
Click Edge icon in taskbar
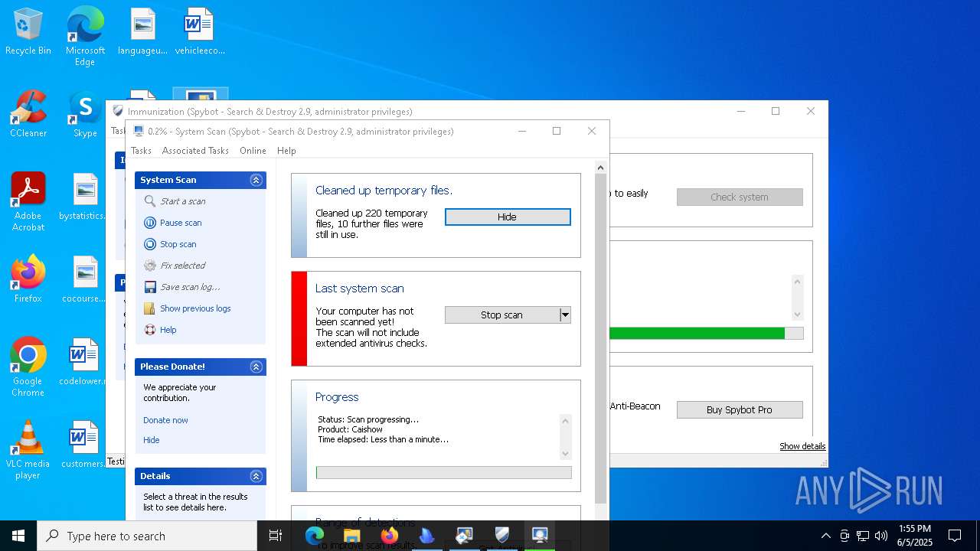315,536
